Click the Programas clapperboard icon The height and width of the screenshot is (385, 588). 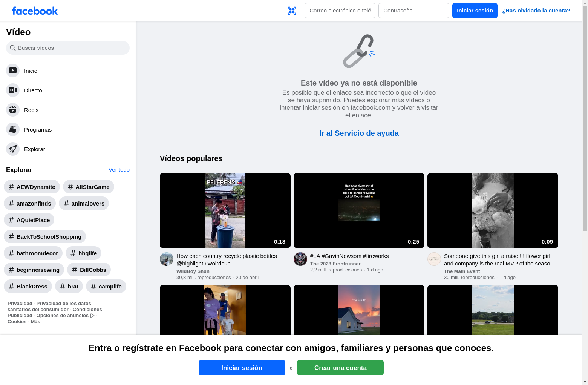pyautogui.click(x=13, y=129)
